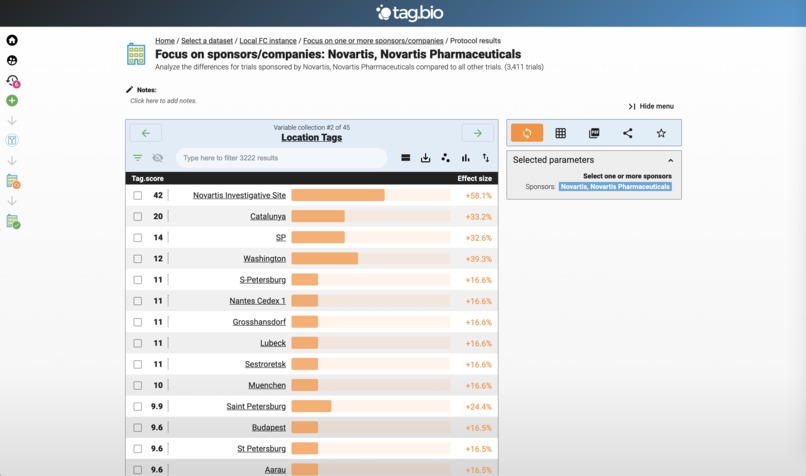The height and width of the screenshot is (476, 806).
Task: Click the pencil Notes edit icon
Action: [130, 89]
